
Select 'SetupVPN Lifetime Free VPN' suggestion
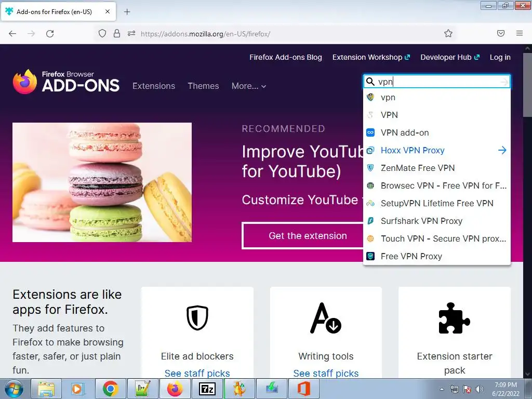click(x=436, y=203)
